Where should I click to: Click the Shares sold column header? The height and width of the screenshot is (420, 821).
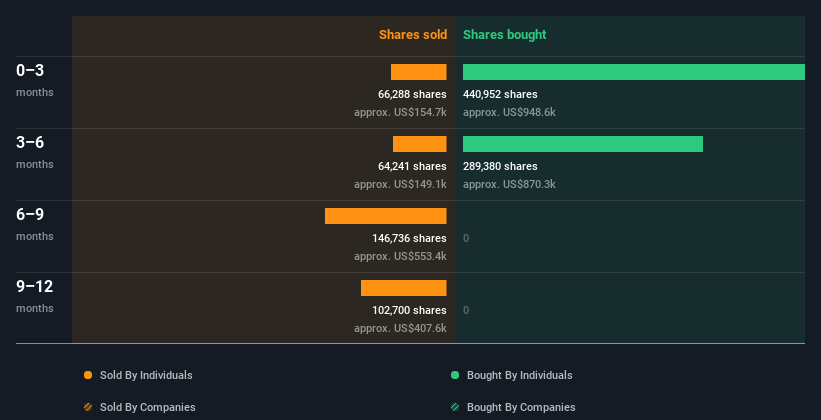(x=413, y=35)
